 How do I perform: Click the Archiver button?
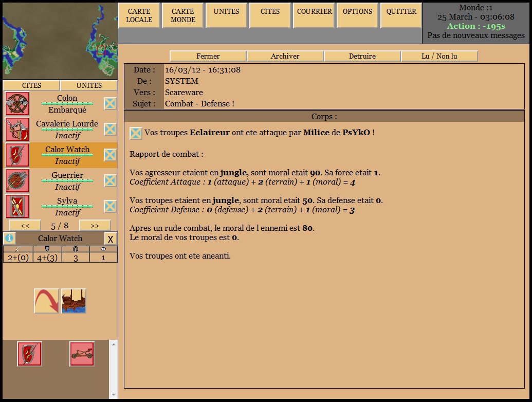(x=285, y=57)
